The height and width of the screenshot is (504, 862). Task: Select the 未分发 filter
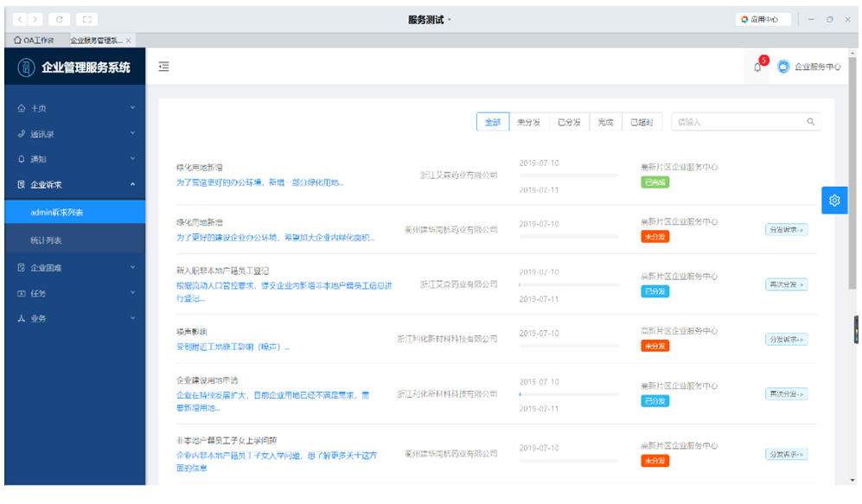[528, 123]
